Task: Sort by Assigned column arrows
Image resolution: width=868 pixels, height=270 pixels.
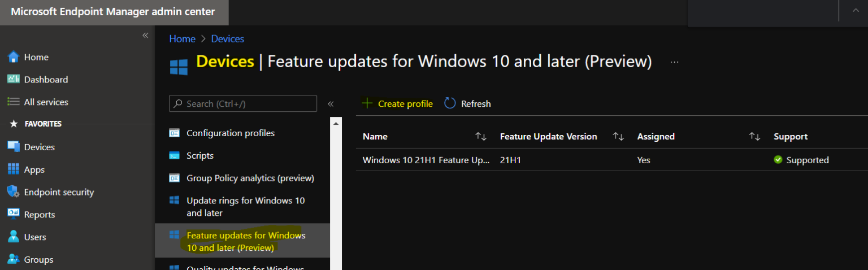Action: click(754, 137)
